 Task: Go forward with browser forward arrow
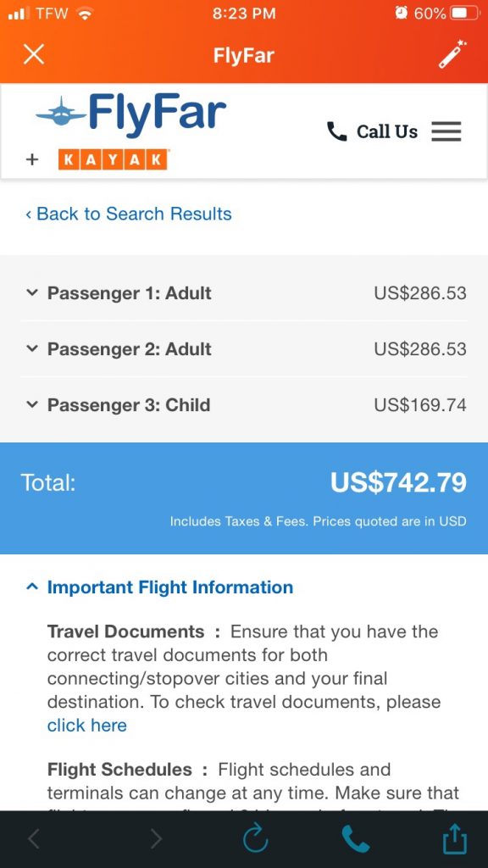coord(157,839)
